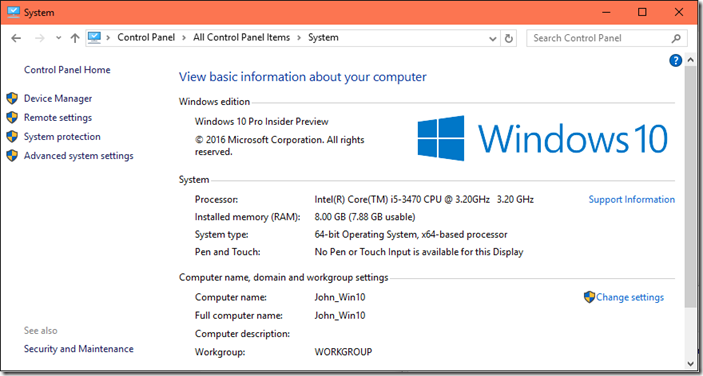
Task: Click the Forward navigation arrow
Action: (x=39, y=38)
